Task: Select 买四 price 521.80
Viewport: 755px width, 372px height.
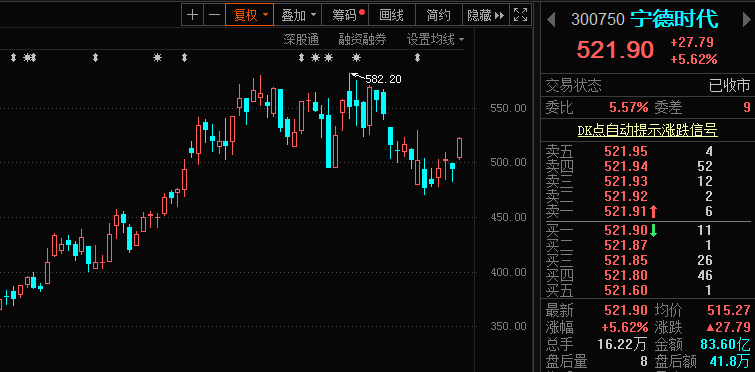Action: (x=626, y=275)
